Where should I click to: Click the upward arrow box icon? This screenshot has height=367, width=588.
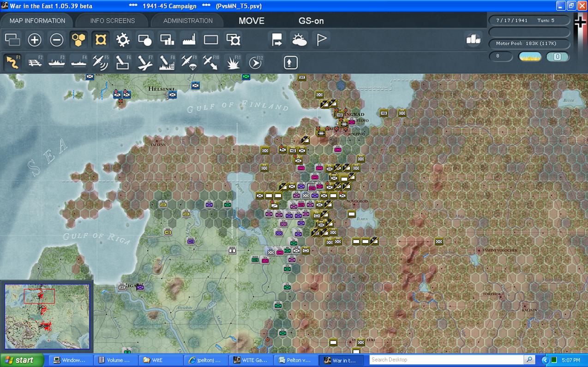(290, 62)
